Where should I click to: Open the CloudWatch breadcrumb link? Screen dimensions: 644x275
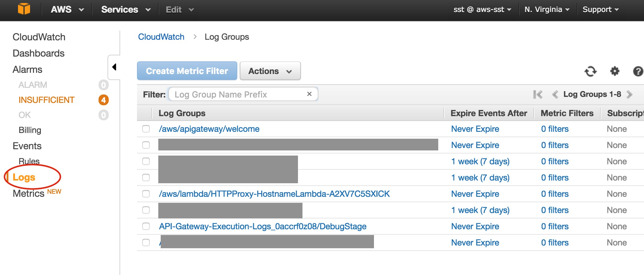(161, 37)
